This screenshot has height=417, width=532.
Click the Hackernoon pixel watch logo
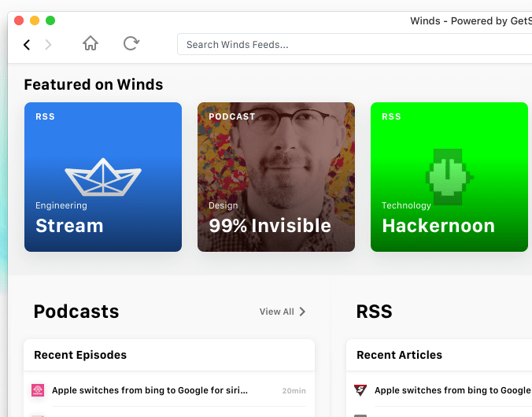449,177
